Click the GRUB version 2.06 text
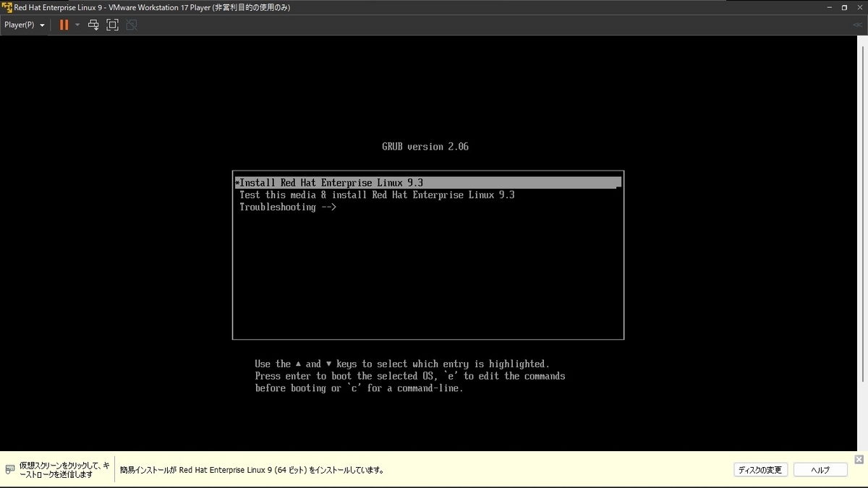Viewport: 868px width, 488px height. 425,147
